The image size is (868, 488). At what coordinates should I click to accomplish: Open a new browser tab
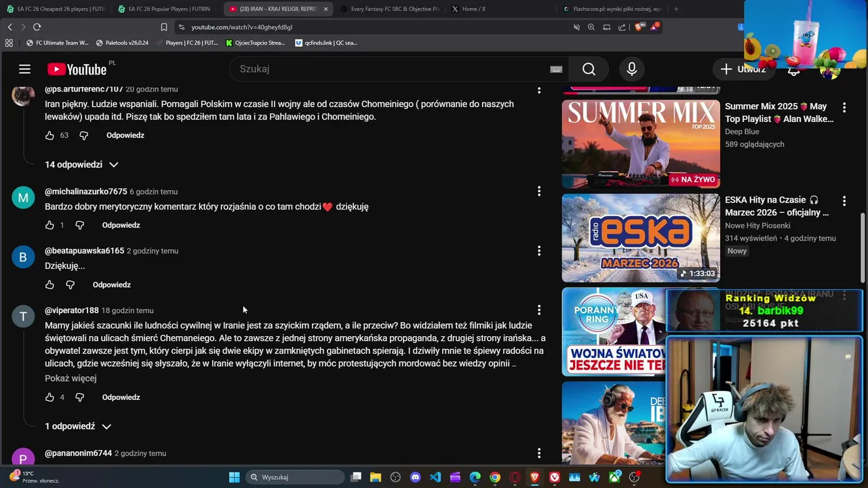[x=676, y=9]
